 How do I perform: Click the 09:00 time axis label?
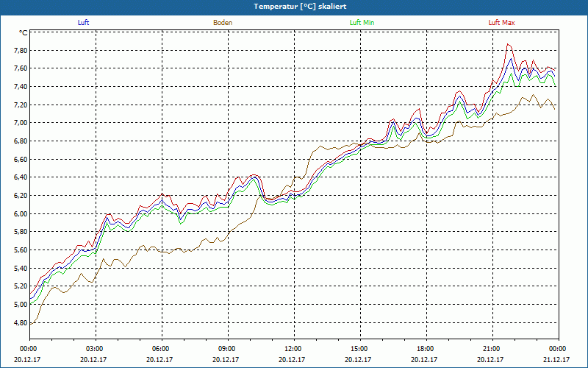(x=228, y=349)
